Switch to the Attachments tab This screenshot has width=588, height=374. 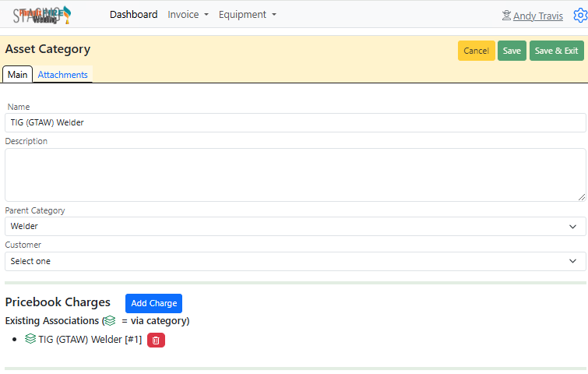[x=62, y=75]
